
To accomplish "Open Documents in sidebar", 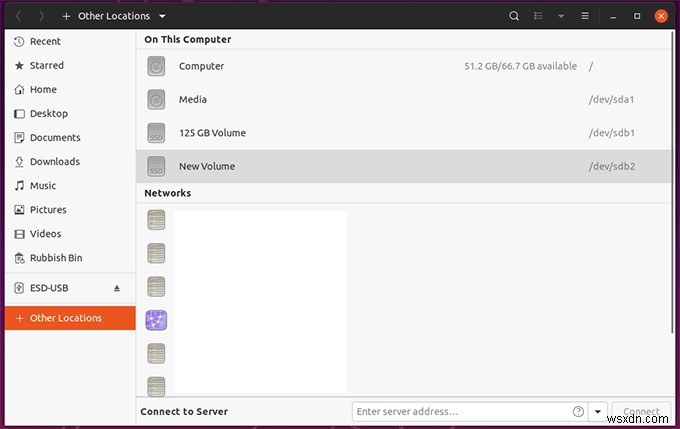I will 70,138.
